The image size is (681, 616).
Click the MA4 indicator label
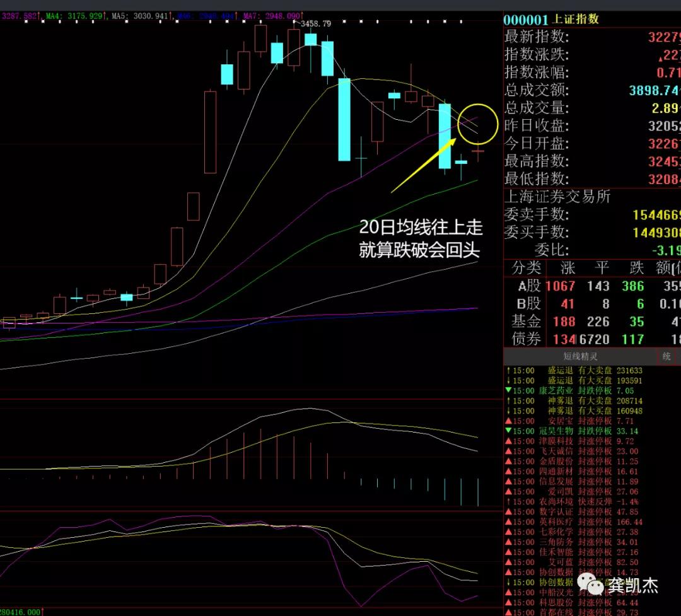[x=76, y=14]
